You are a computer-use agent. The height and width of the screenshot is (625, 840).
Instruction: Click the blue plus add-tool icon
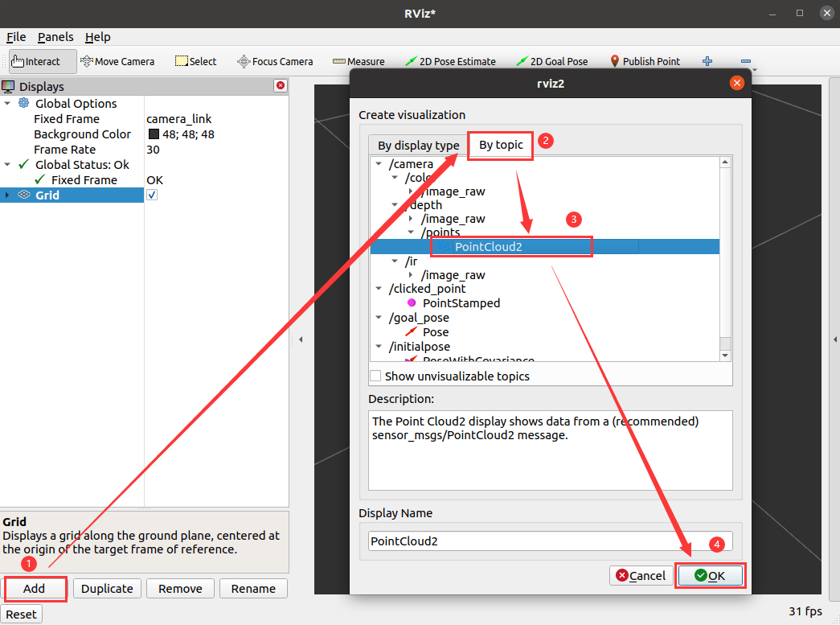pos(707,61)
